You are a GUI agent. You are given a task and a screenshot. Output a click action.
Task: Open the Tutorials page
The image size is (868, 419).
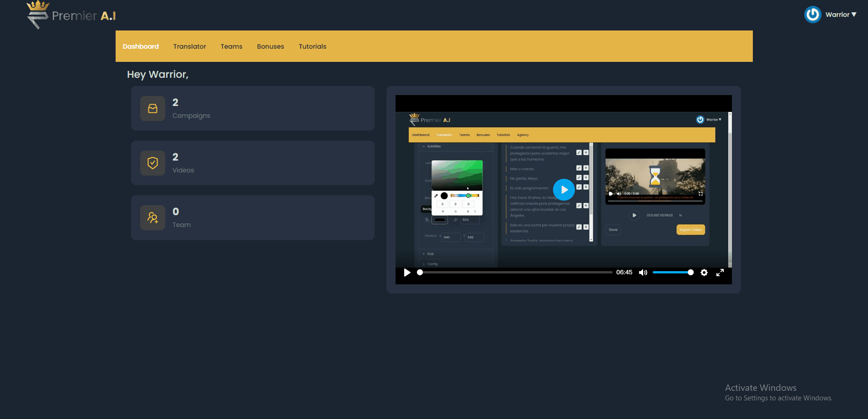(x=312, y=46)
